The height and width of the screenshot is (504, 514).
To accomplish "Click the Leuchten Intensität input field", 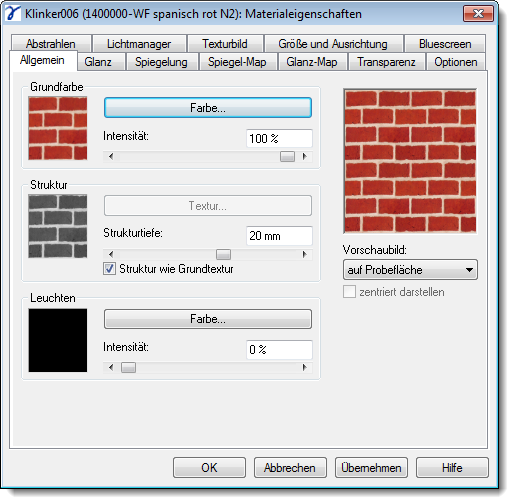I will coord(279,350).
